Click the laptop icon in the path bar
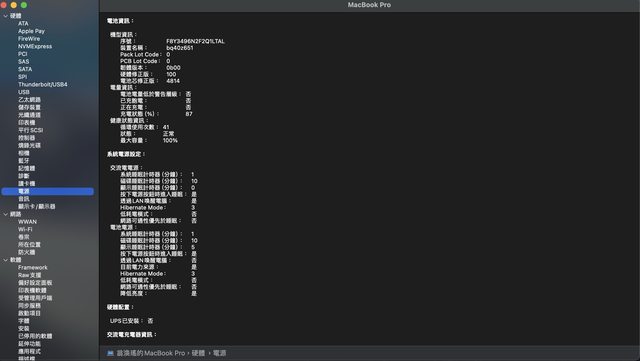This screenshot has height=361, width=640. [x=110, y=353]
